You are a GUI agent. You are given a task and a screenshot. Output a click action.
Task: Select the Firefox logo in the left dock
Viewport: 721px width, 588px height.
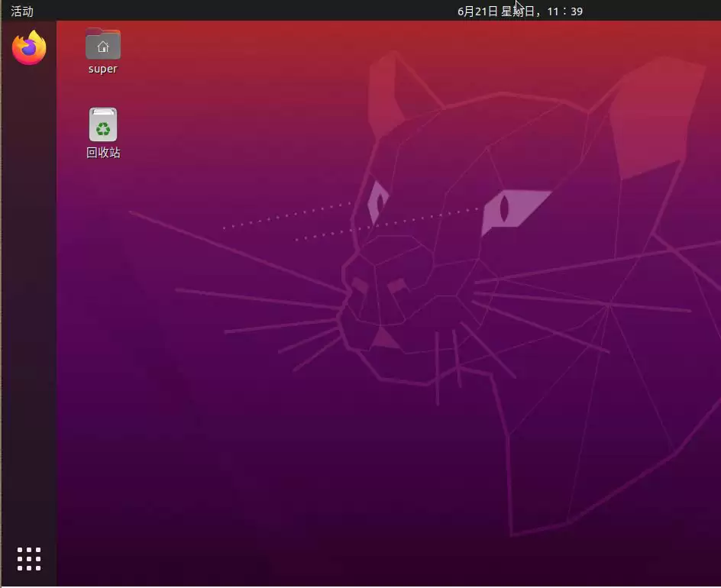pos(28,47)
